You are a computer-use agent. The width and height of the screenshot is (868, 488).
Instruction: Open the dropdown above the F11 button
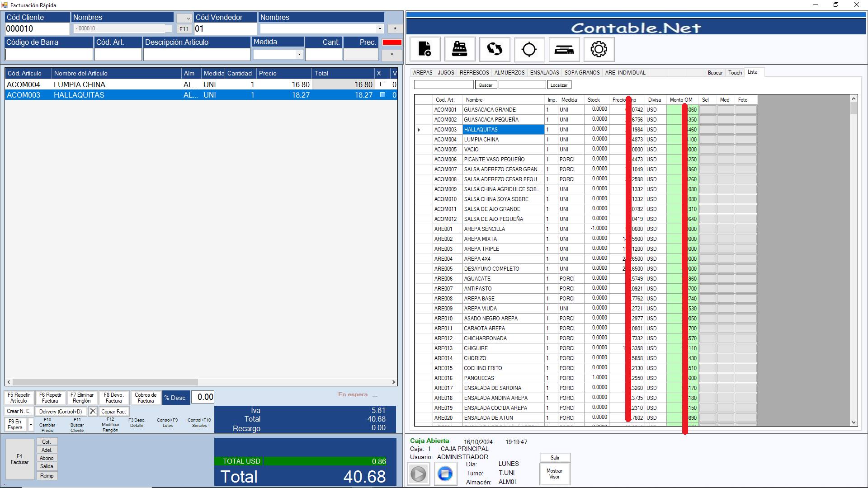coord(184,18)
